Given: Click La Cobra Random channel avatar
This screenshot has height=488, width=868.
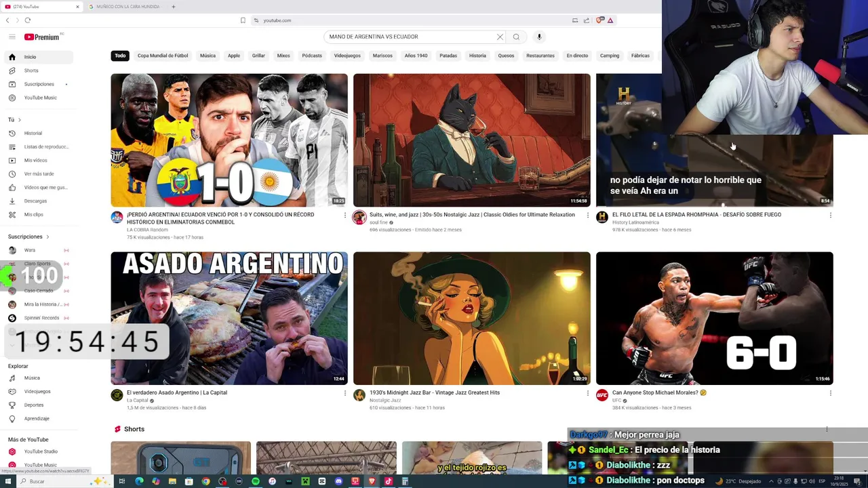Looking at the screenshot, I should pyautogui.click(x=117, y=218).
